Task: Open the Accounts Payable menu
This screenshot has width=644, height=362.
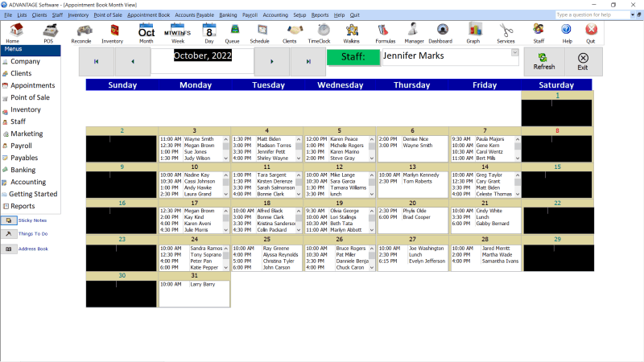Action: [193, 14]
